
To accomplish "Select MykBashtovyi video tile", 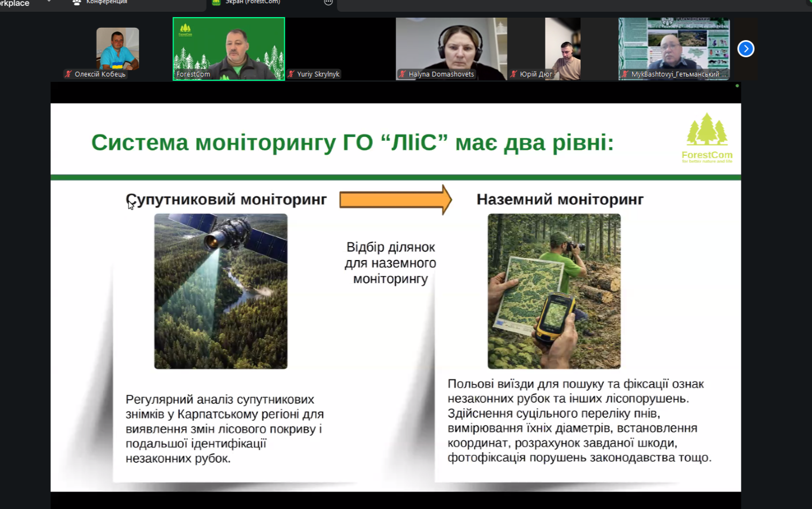I will click(674, 45).
